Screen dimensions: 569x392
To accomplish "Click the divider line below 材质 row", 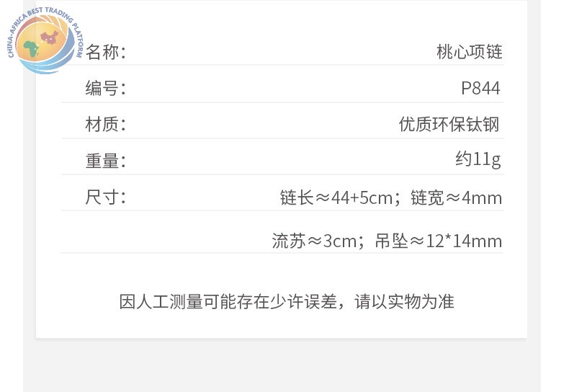I will click(282, 138).
